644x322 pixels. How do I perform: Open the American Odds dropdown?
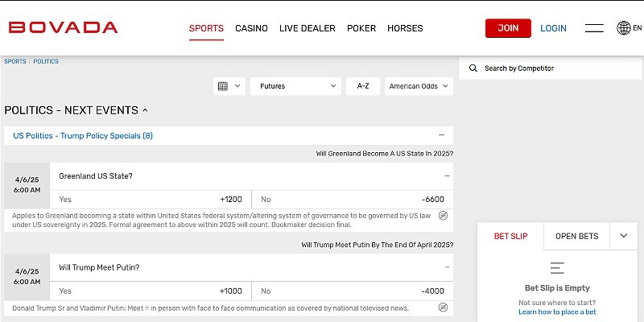pyautogui.click(x=418, y=86)
